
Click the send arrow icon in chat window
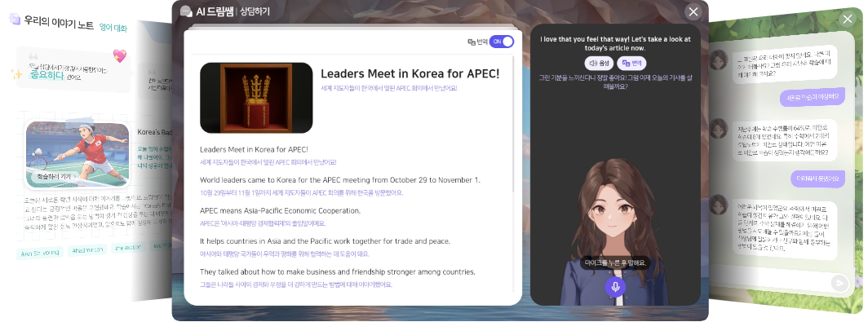[x=839, y=283]
